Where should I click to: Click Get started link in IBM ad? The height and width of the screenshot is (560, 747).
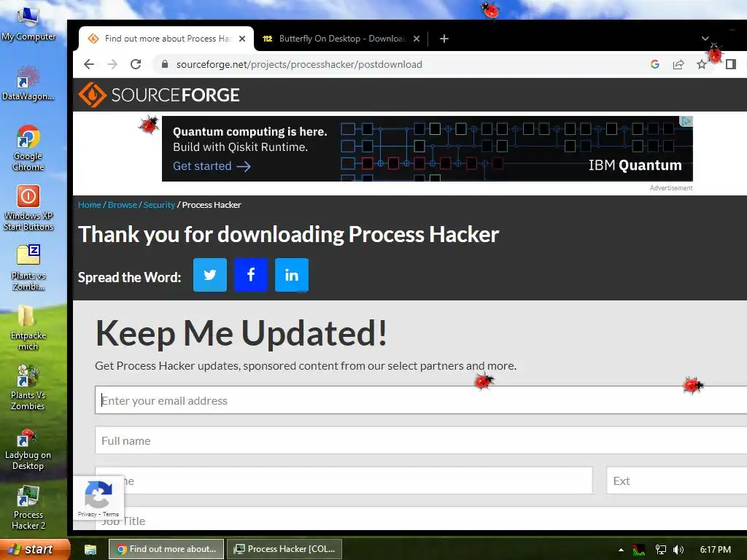[x=212, y=166]
